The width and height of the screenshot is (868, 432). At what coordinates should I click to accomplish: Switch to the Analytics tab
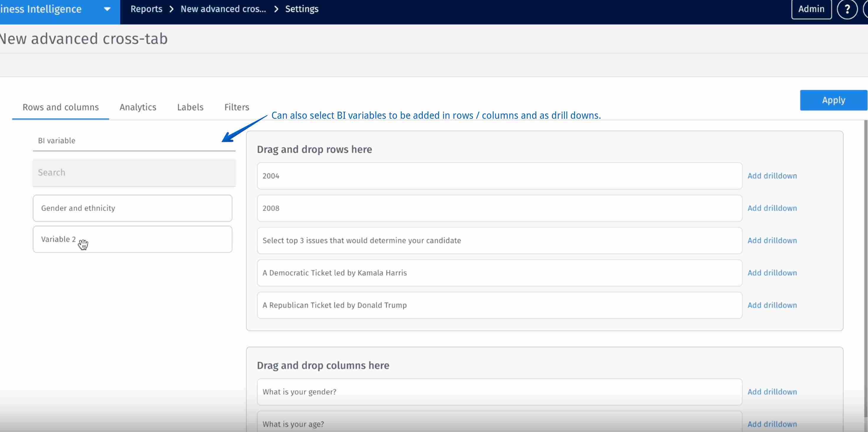click(138, 107)
